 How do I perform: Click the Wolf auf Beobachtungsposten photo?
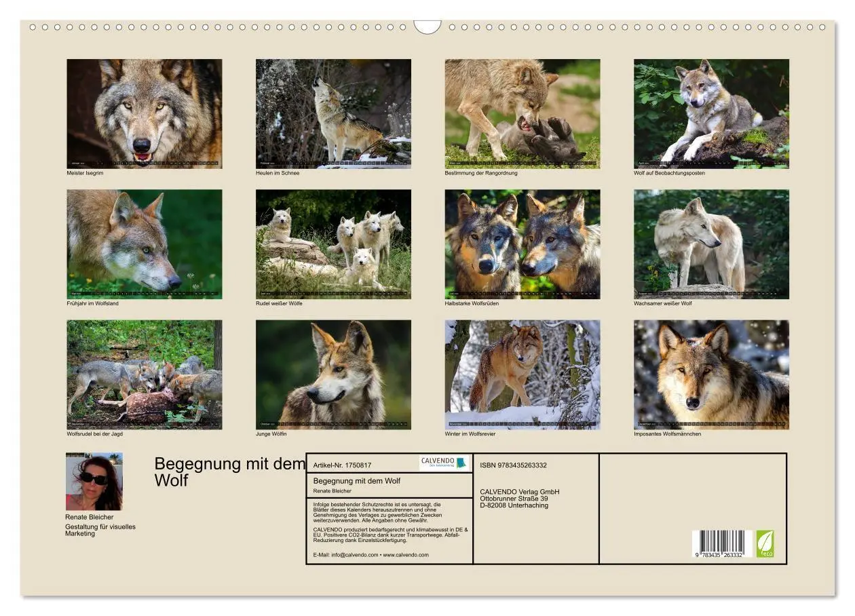(x=711, y=113)
